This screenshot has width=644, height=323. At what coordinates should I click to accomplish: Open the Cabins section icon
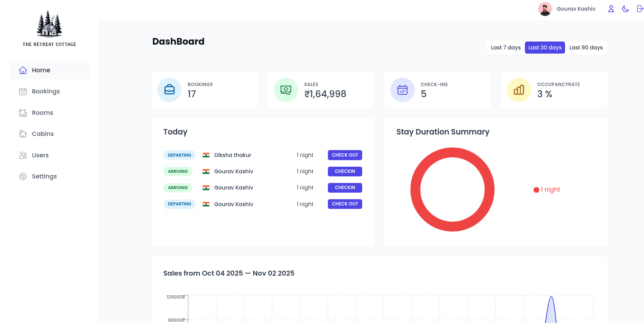tap(23, 133)
